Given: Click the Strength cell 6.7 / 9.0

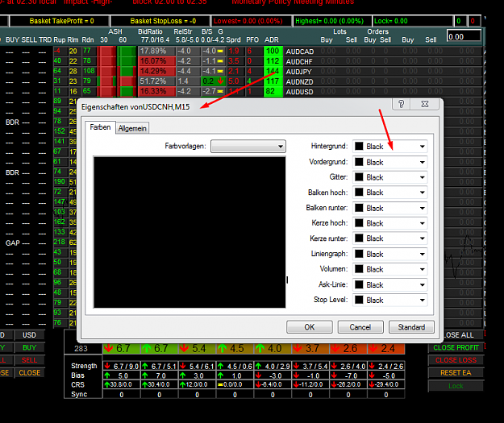Looking at the screenshot, I should (x=122, y=366).
